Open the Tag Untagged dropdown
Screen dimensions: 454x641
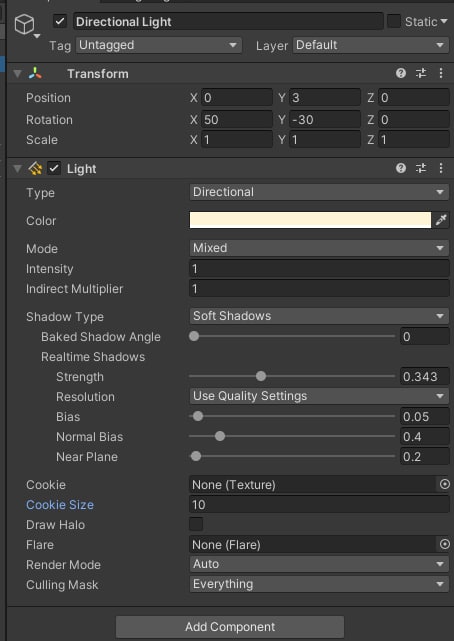click(159, 45)
